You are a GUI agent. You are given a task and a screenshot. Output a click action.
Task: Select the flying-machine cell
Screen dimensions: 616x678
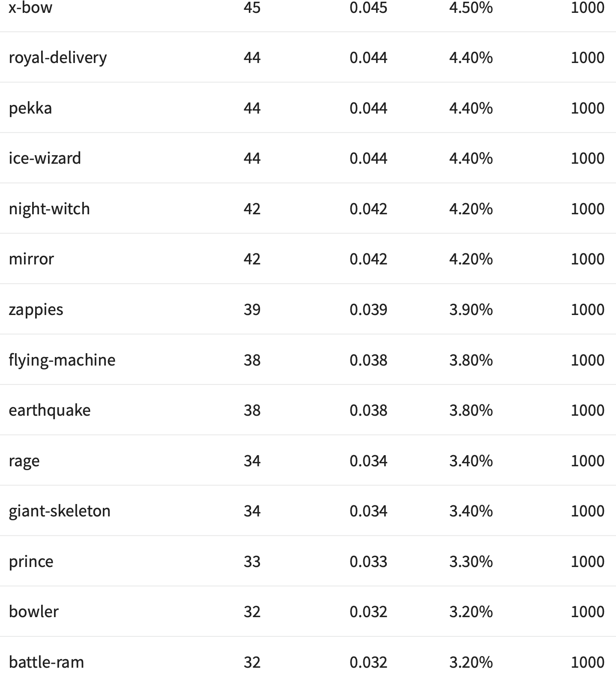click(62, 360)
